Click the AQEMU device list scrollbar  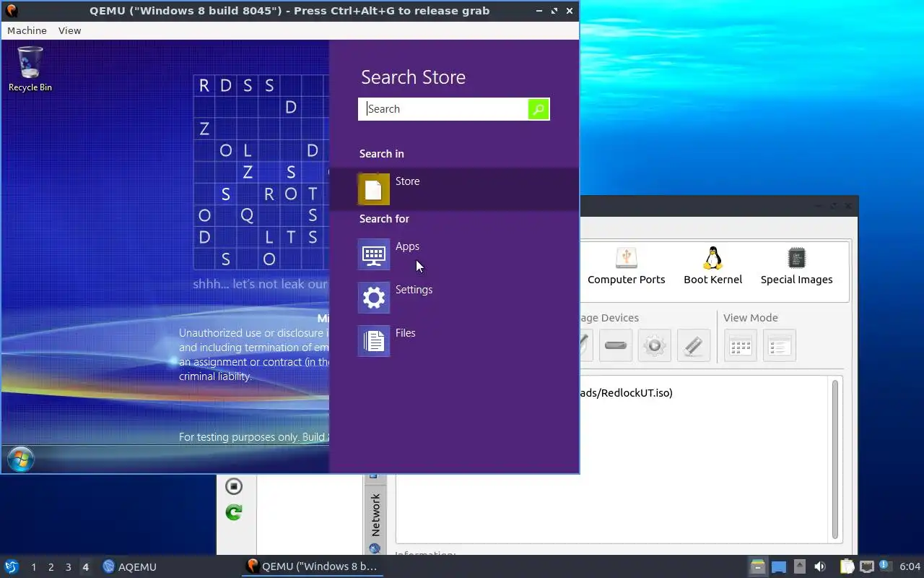pyautogui.click(x=835, y=459)
